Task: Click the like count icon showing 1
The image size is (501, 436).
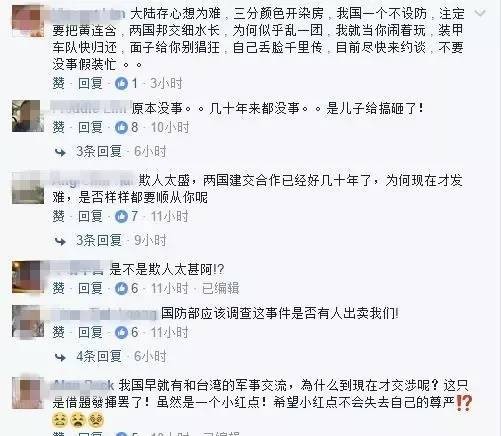Action: point(121,83)
